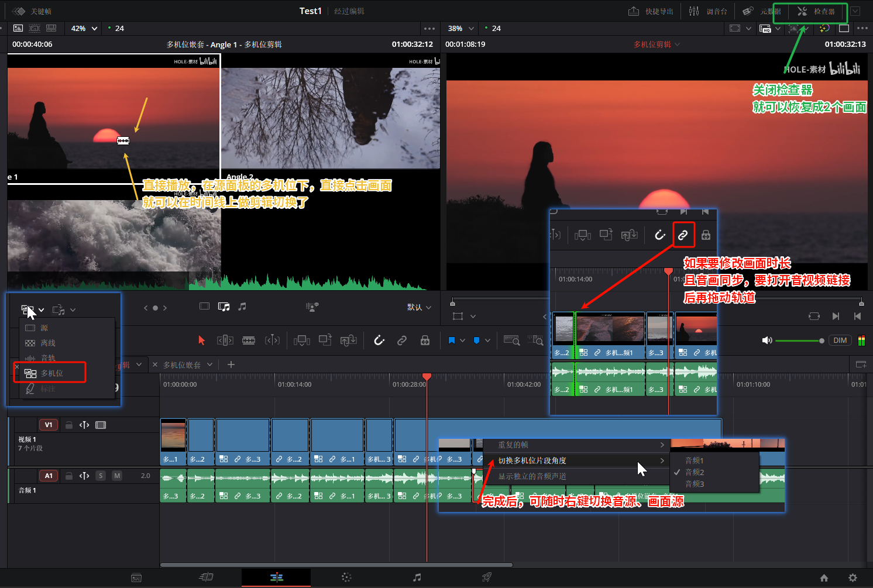Click the blue flag icon in toolbar
This screenshot has height=588, width=873.
(452, 341)
